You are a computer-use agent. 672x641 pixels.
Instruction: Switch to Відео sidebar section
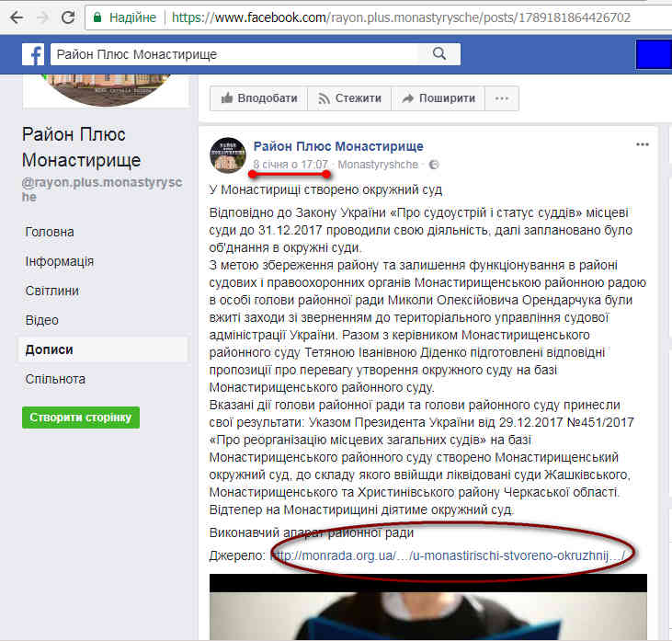pyautogui.click(x=42, y=320)
